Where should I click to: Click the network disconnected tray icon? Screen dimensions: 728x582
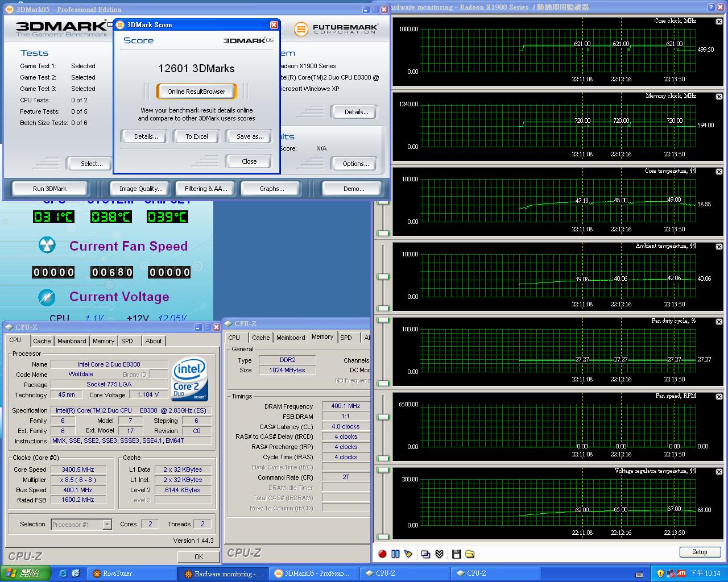[x=671, y=573]
